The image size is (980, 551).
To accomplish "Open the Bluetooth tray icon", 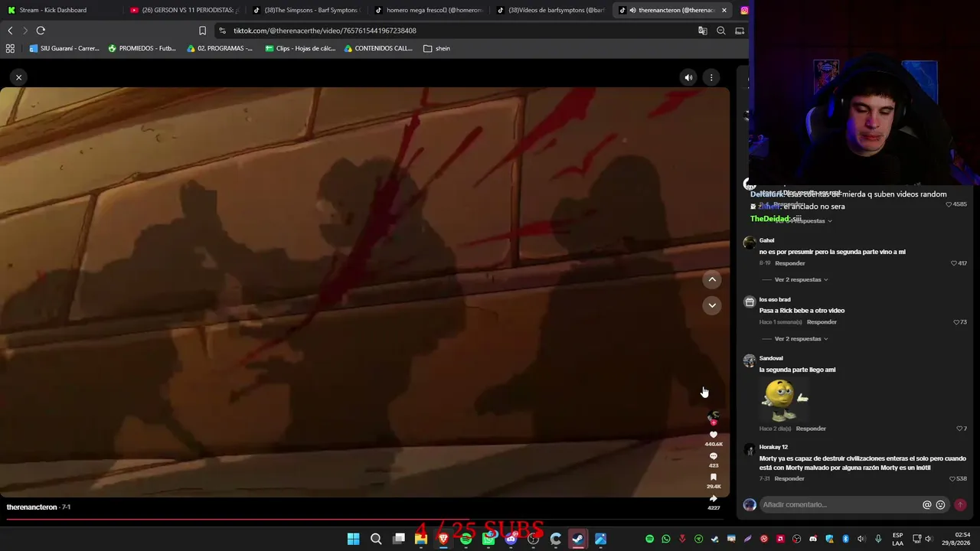I will click(845, 539).
